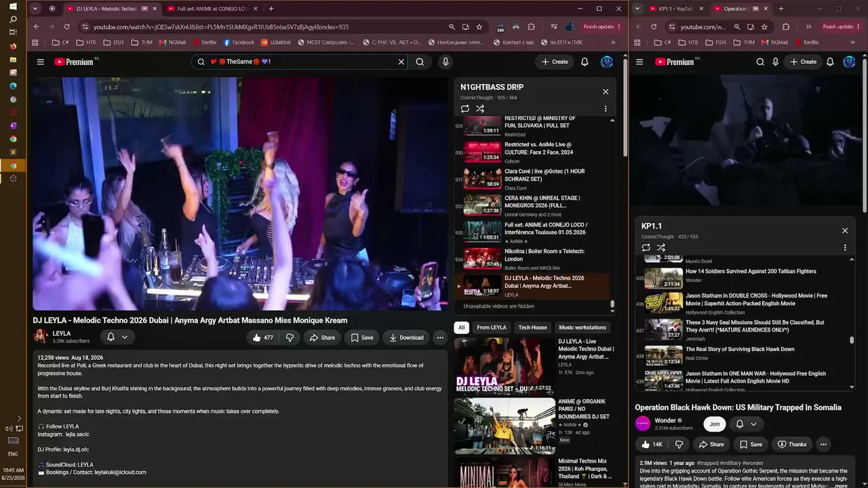Click Create button in left YouTube header
The image size is (868, 488).
point(555,62)
